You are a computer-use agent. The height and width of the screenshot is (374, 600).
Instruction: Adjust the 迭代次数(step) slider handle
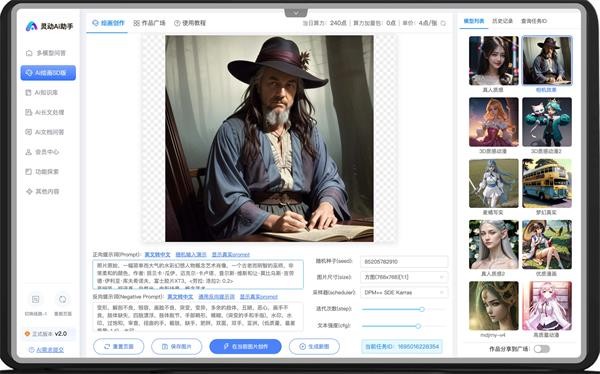(x=422, y=309)
